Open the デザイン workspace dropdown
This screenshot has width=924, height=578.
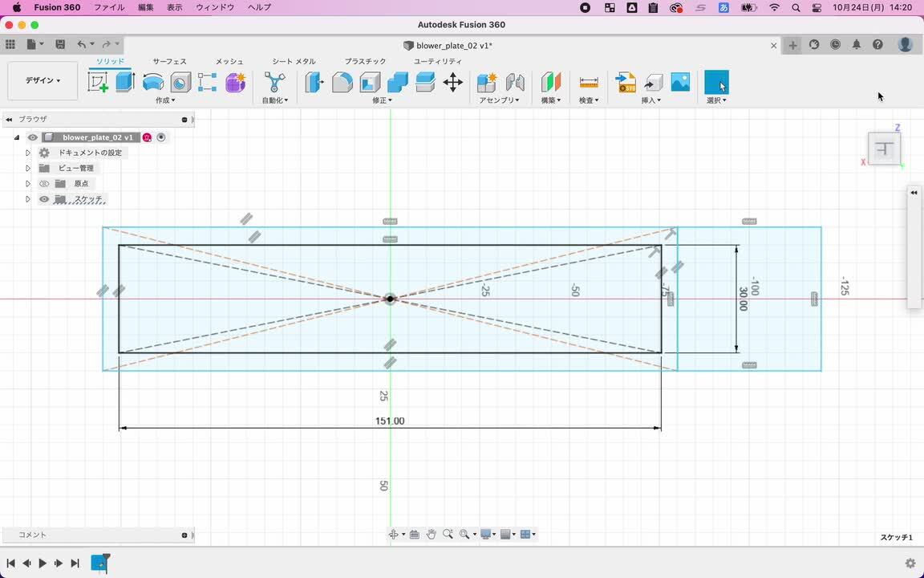43,81
